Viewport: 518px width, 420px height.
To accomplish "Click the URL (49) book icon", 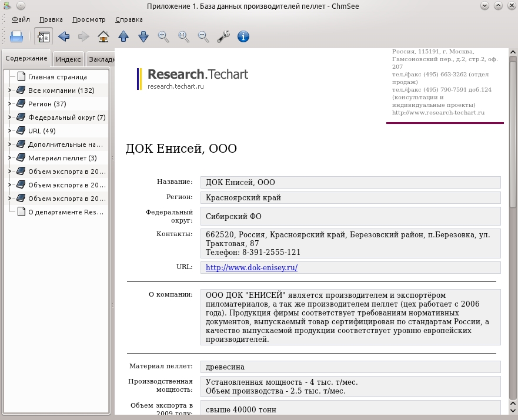I will [21, 130].
